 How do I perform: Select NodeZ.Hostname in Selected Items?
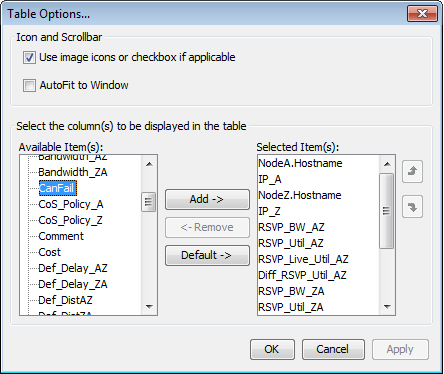(x=300, y=195)
